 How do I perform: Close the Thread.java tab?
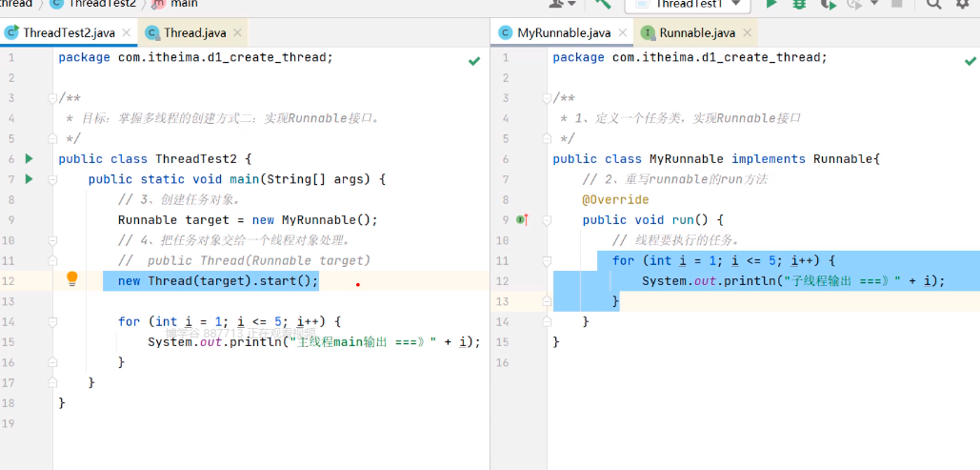point(237,33)
